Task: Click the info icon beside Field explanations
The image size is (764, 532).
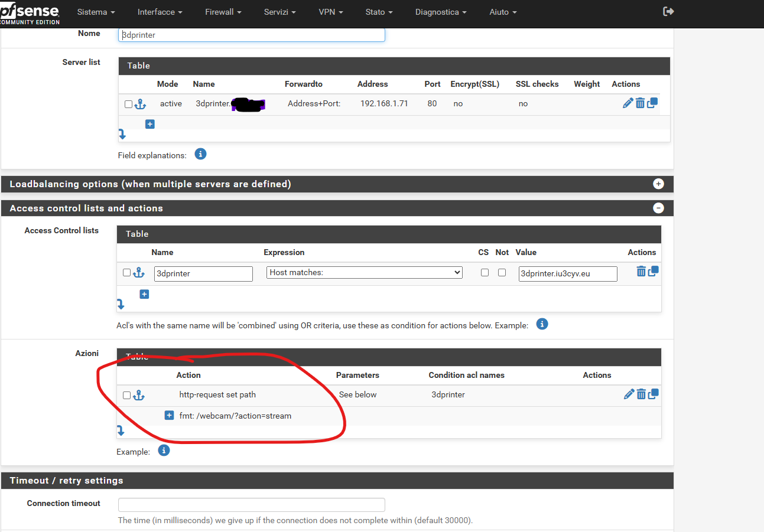Action: (200, 154)
